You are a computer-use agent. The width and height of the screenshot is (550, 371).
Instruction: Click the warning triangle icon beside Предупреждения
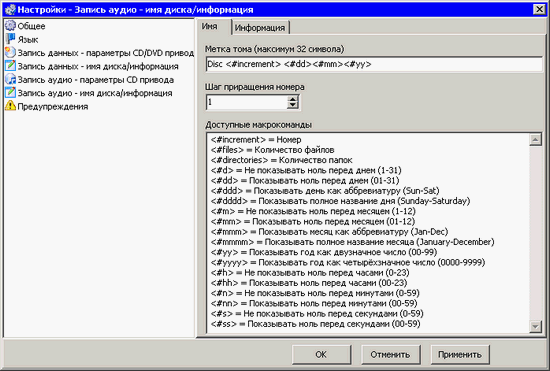pos(10,106)
